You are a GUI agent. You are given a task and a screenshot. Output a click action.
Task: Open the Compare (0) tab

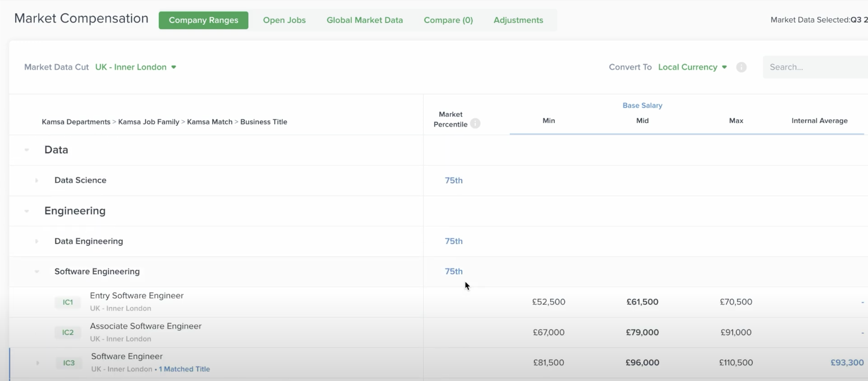tap(448, 20)
